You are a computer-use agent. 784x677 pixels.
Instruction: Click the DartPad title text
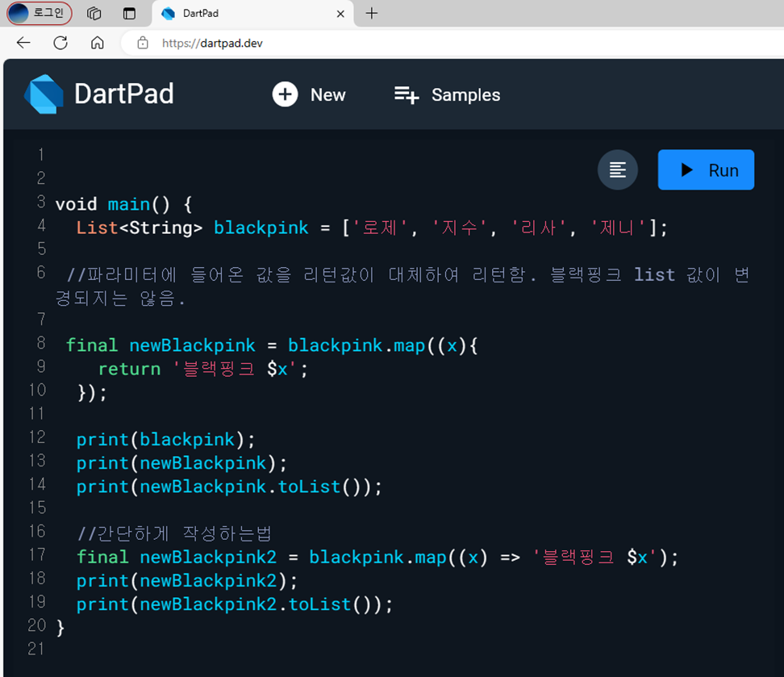pos(124,94)
